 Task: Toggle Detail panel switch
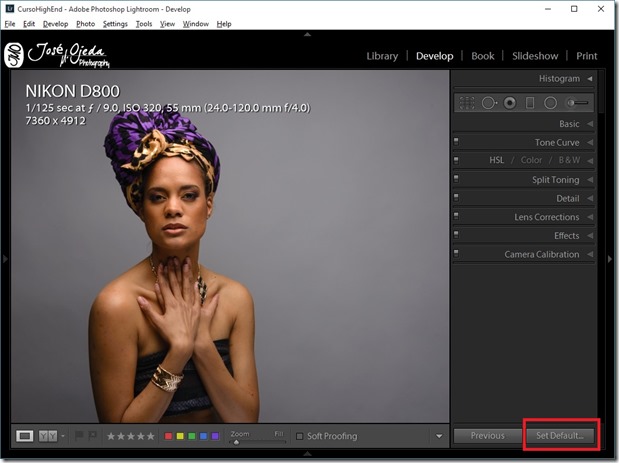coord(456,197)
